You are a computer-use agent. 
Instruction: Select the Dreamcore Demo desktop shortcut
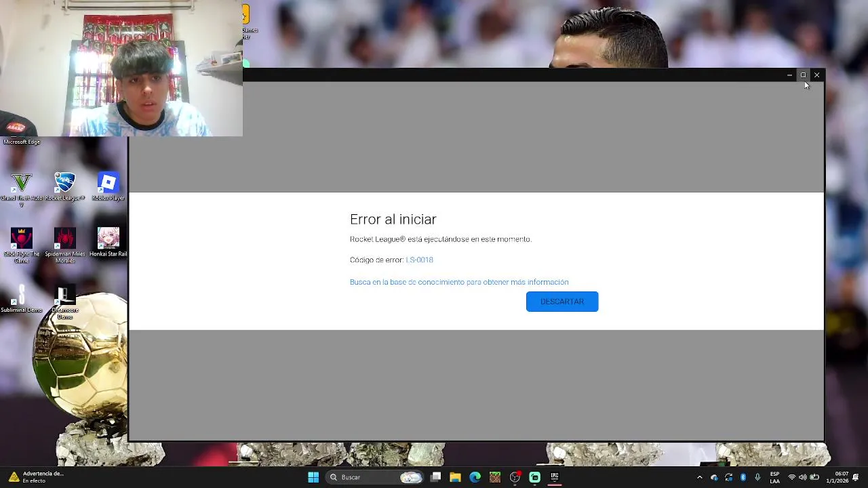pyautogui.click(x=64, y=302)
